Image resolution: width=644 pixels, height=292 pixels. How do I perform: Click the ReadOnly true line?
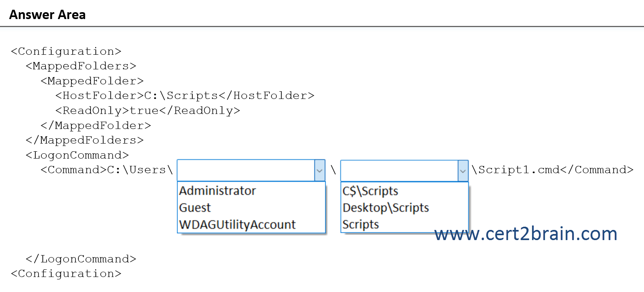[x=148, y=111]
